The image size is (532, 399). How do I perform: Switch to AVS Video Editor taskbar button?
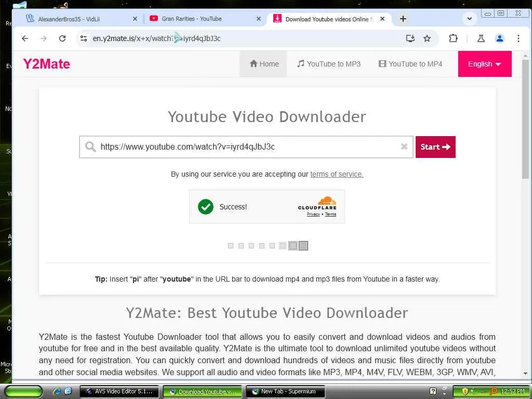tap(119, 392)
